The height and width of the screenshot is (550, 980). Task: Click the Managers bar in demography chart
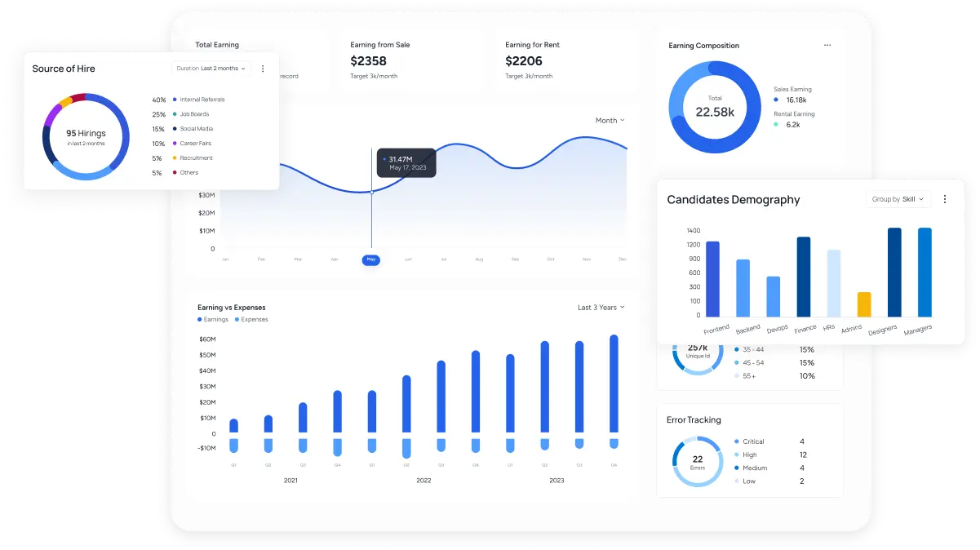(925, 272)
